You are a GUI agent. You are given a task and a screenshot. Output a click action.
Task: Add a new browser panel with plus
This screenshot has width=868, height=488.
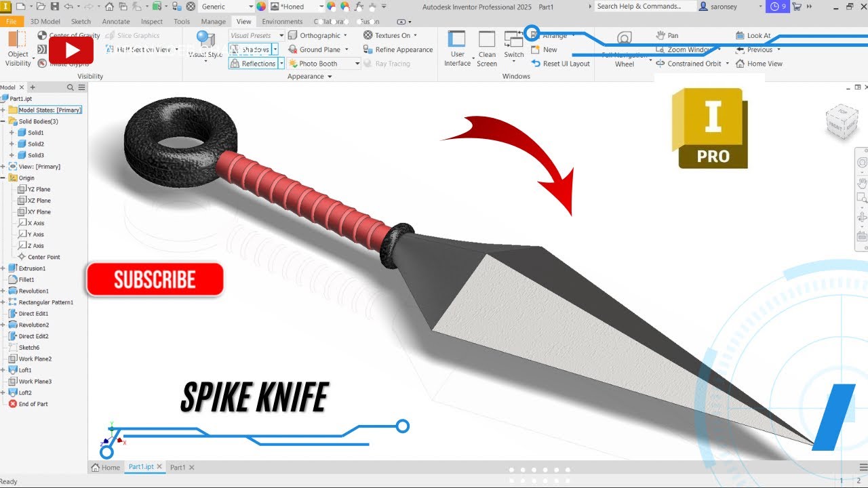pyautogui.click(x=33, y=87)
